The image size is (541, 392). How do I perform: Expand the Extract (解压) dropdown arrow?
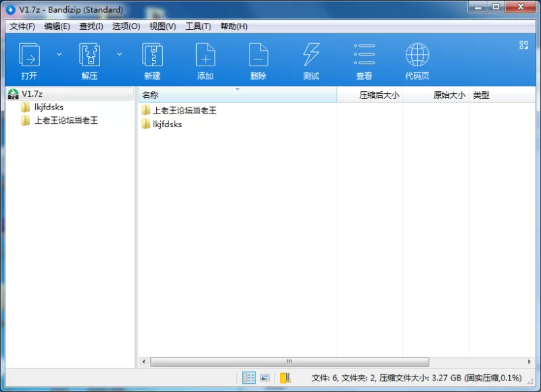click(x=120, y=54)
